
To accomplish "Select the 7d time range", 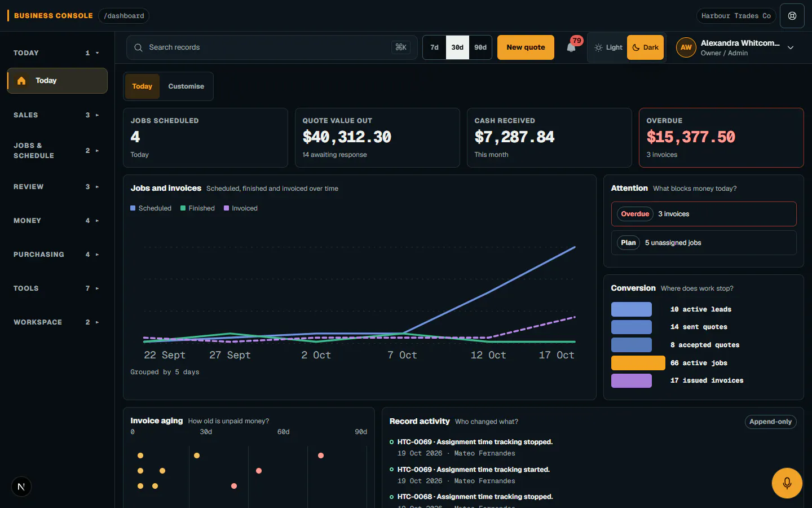I will [x=434, y=47].
